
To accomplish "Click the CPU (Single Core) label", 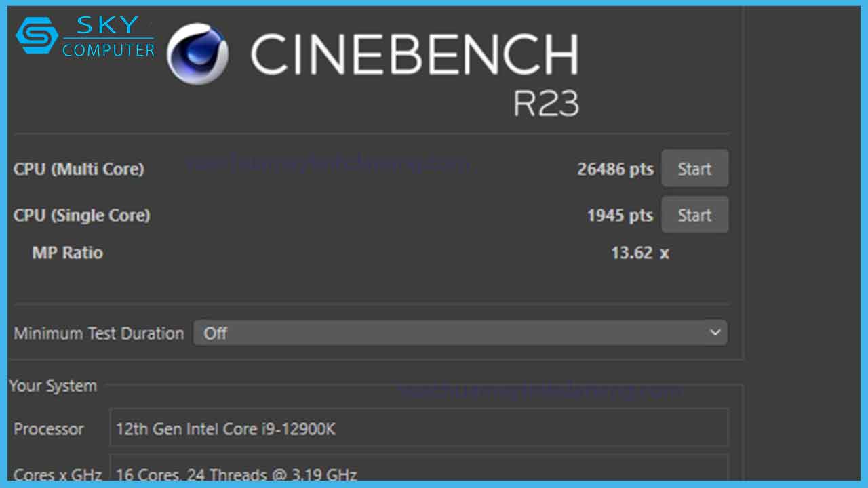I will [x=81, y=215].
